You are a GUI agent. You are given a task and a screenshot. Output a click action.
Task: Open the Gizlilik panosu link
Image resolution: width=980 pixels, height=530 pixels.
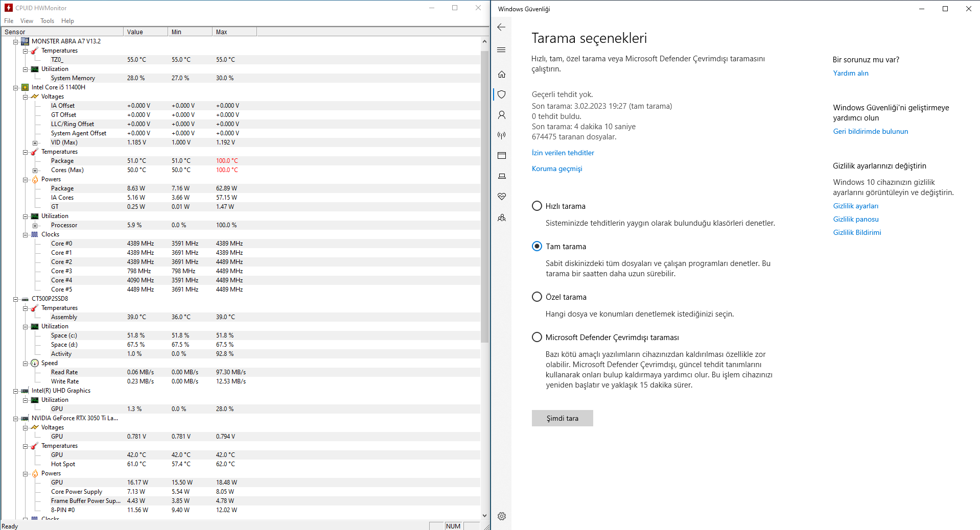(x=856, y=219)
